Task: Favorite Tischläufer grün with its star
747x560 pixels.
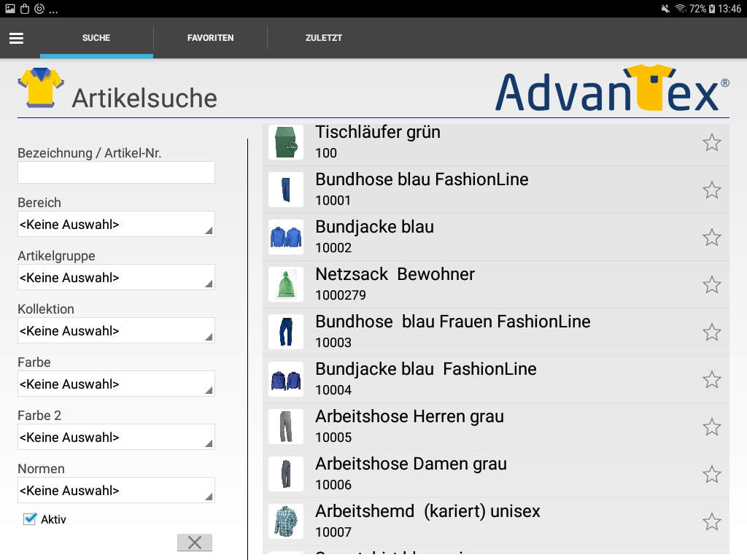Action: [712, 142]
